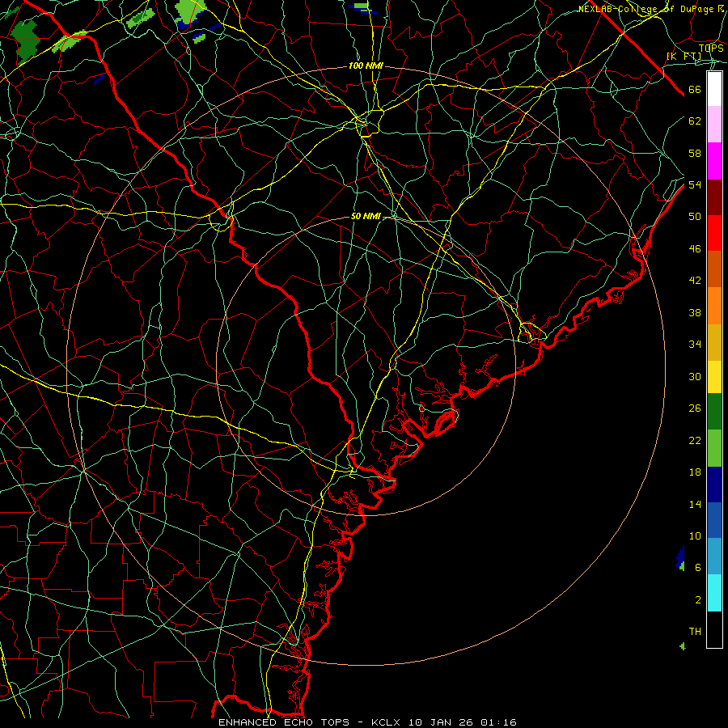
Task: Click the small blue-green echo east of the legend's 6
Action: [x=680, y=558]
